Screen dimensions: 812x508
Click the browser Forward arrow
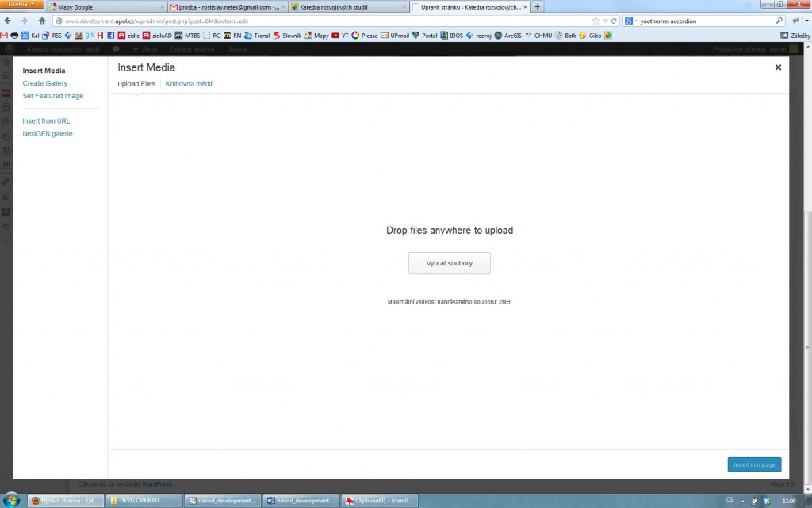pyautogui.click(x=25, y=21)
